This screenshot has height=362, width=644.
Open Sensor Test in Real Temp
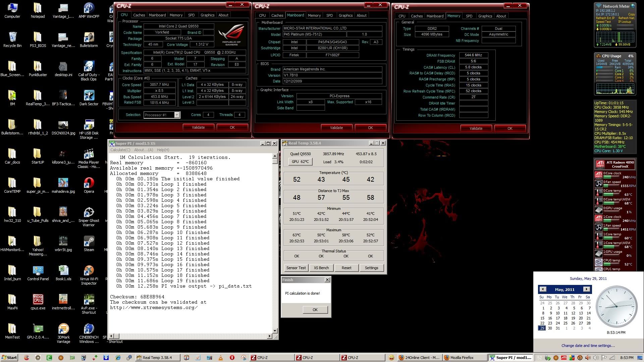tap(296, 268)
